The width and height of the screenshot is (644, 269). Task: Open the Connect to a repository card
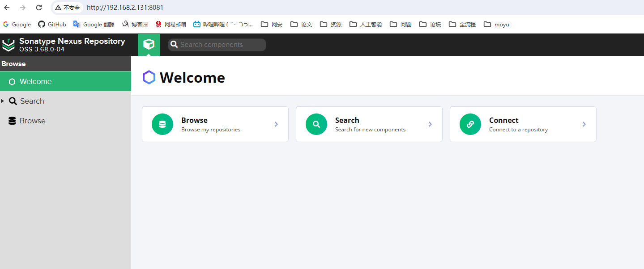coord(523,124)
